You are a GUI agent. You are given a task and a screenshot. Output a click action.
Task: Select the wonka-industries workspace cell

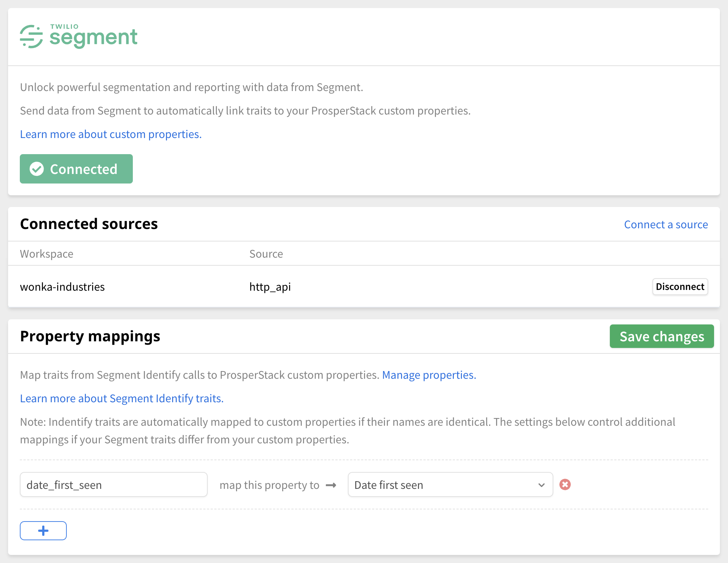coord(62,287)
